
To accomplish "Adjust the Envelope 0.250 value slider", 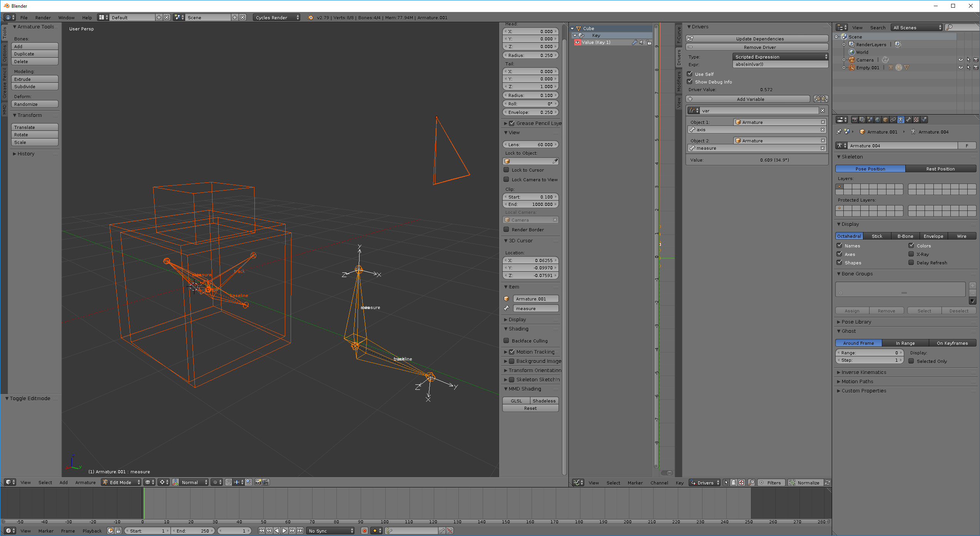I will pyautogui.click(x=530, y=112).
